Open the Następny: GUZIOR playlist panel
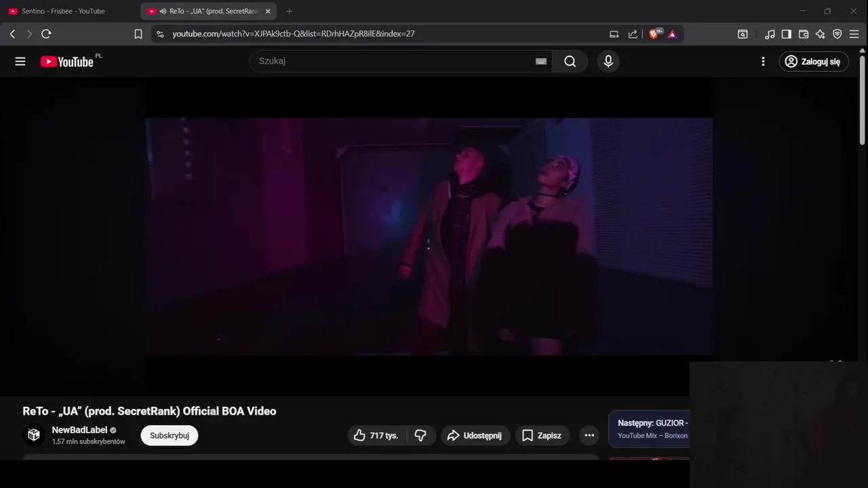This screenshot has height=488, width=868. (x=649, y=429)
